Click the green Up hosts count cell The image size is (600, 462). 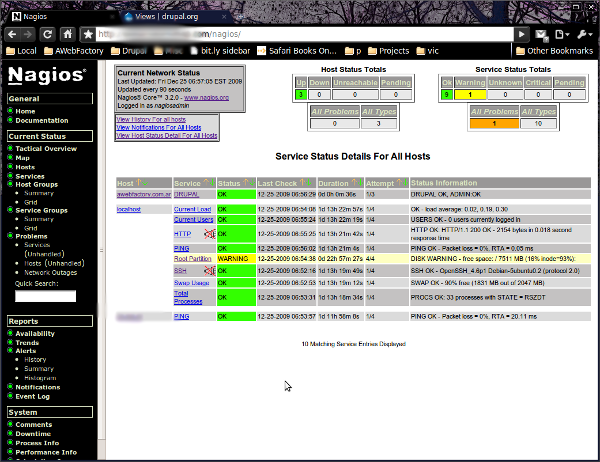(x=301, y=94)
